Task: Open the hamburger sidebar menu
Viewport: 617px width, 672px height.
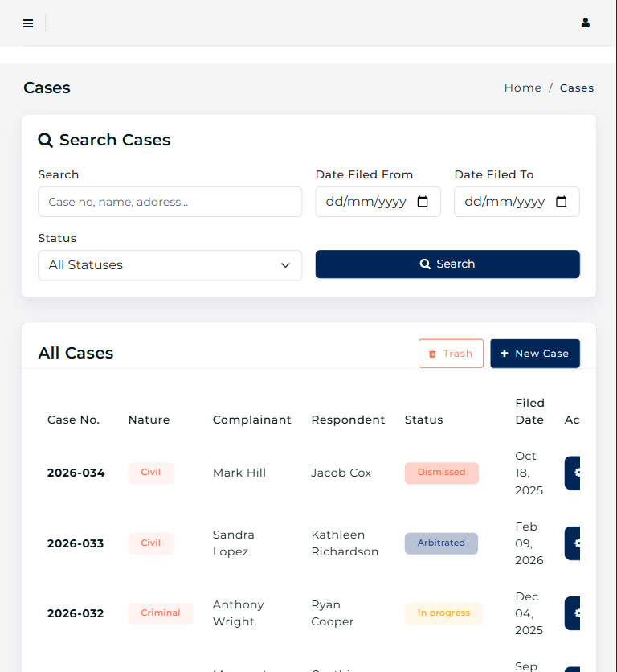Action: click(x=28, y=23)
